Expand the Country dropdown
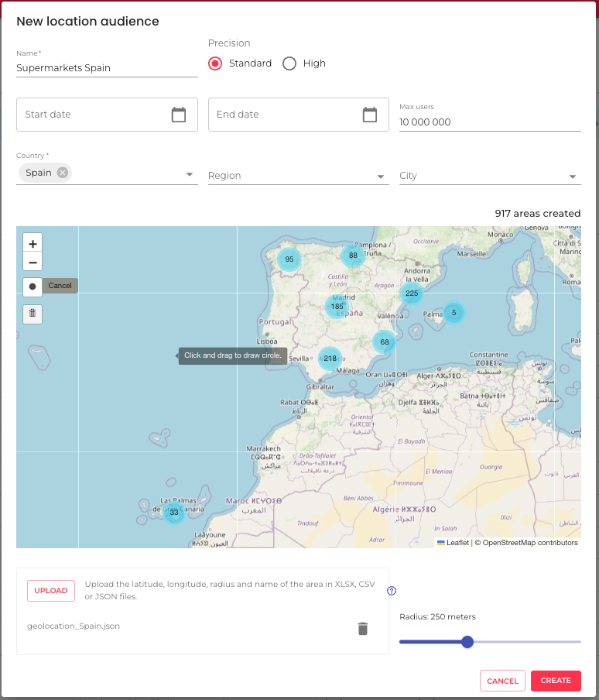The height and width of the screenshot is (700, 599). coord(190,176)
